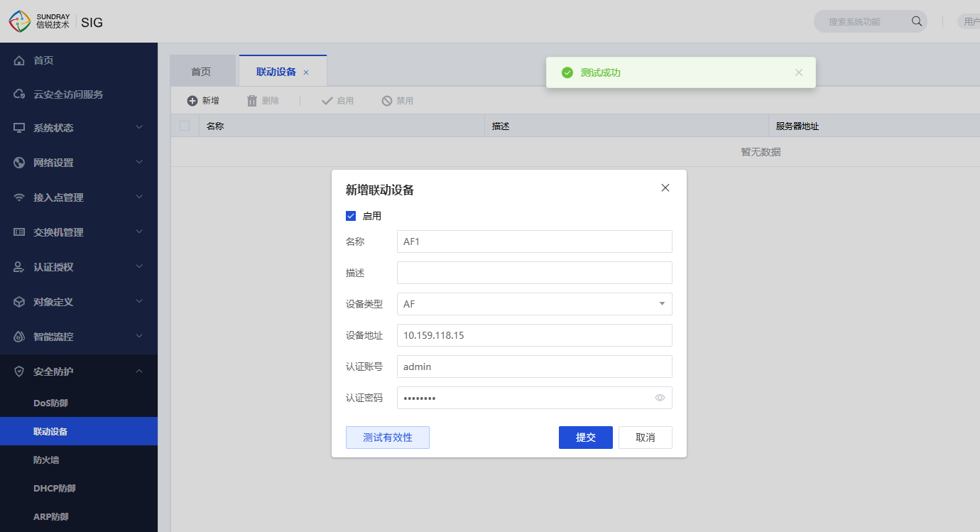Image resolution: width=980 pixels, height=532 pixels.
Task: Click the search magnifier icon
Action: coord(917,21)
